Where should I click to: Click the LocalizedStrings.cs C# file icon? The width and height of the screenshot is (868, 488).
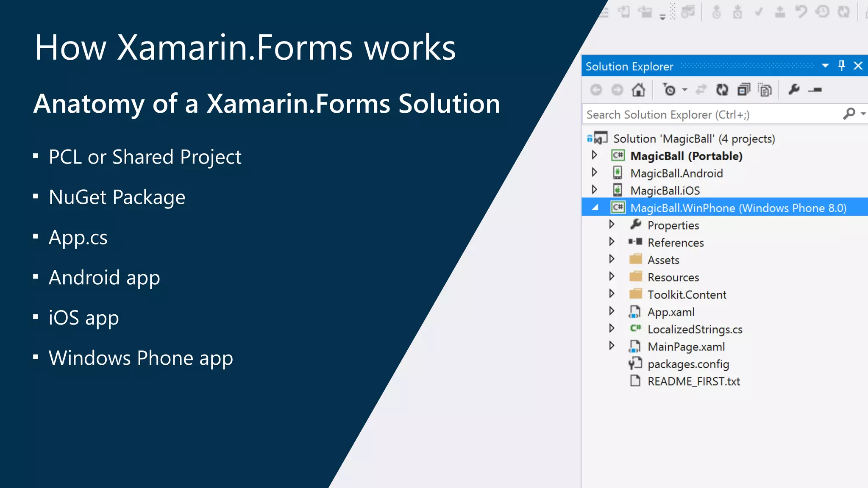(635, 328)
